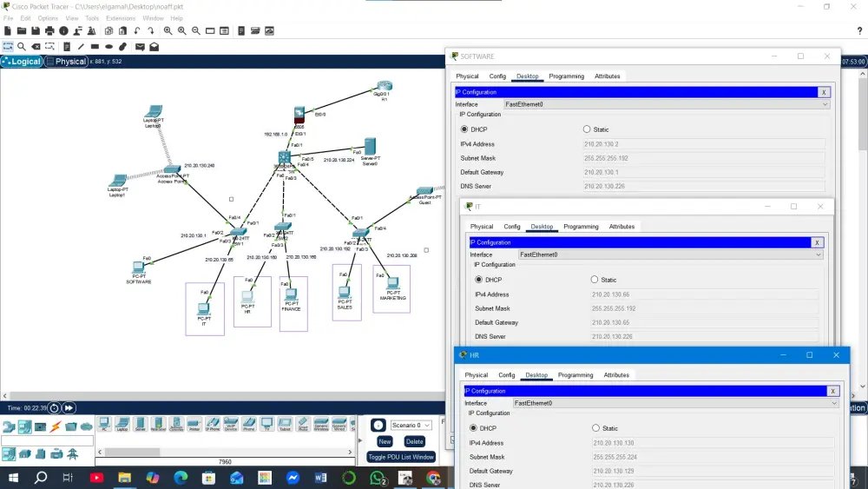Open Interface dropdown in SOFTWARE window
The height and width of the screenshot is (489, 868).
(x=667, y=104)
